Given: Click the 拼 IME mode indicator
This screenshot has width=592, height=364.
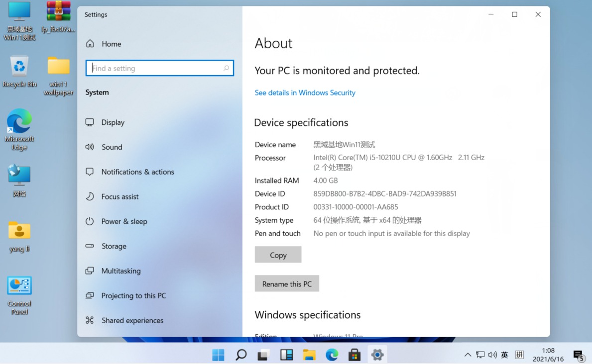Looking at the screenshot, I should tap(519, 355).
